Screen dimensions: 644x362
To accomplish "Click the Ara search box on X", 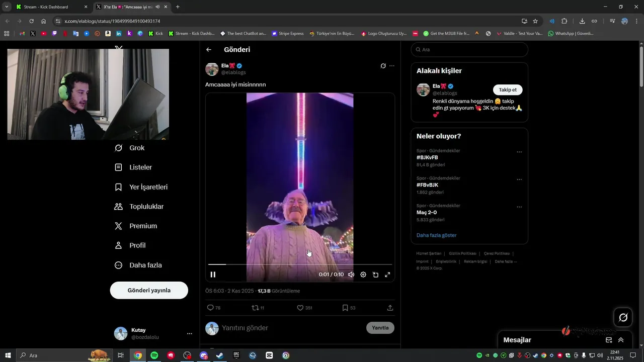I will [x=469, y=50].
